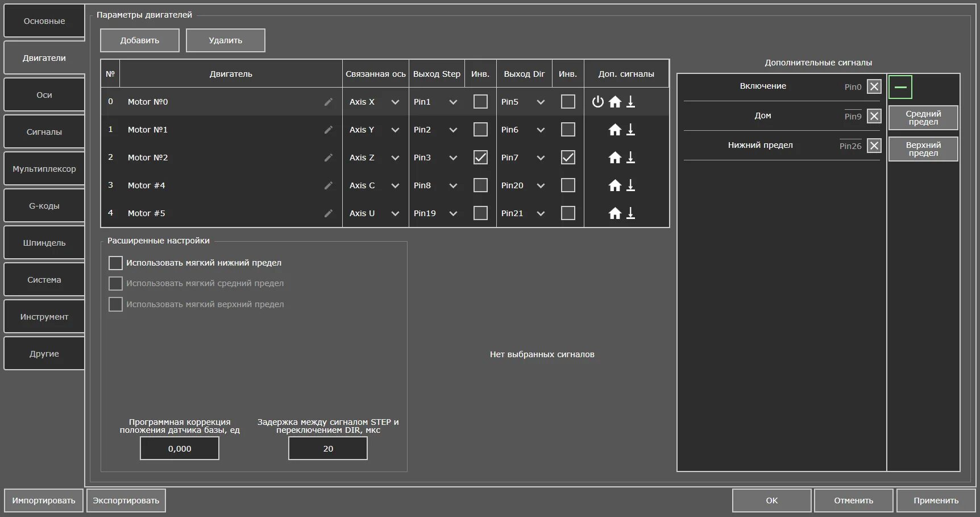Open the Pin20 Dir output dropdown
Viewport: 980px width, 517px height.
tap(524, 185)
